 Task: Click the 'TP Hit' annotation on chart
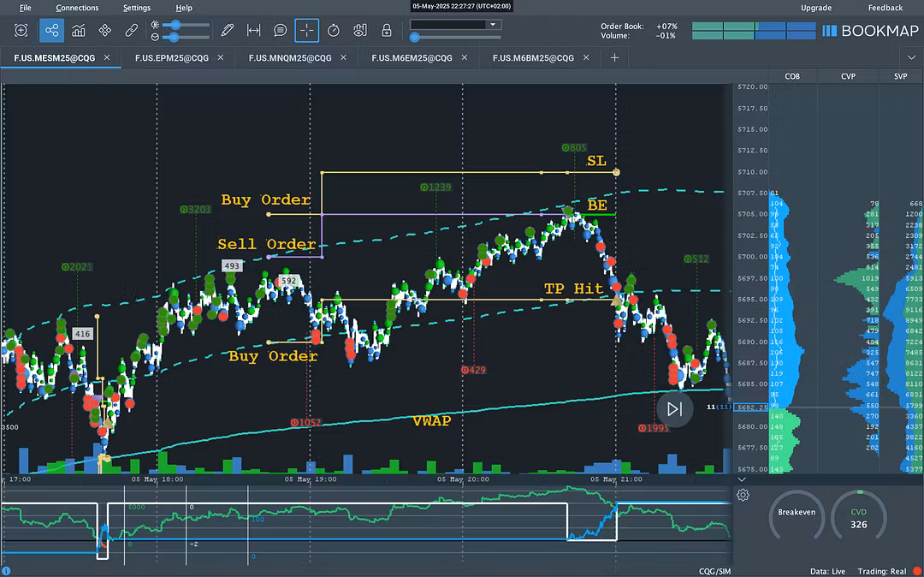click(x=573, y=288)
